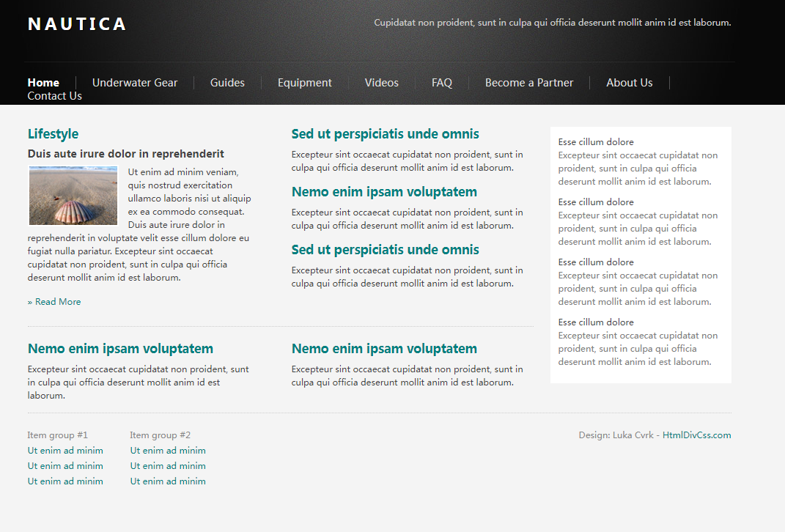Select Guides in the navigation bar
The height and width of the screenshot is (532, 785).
coord(227,83)
